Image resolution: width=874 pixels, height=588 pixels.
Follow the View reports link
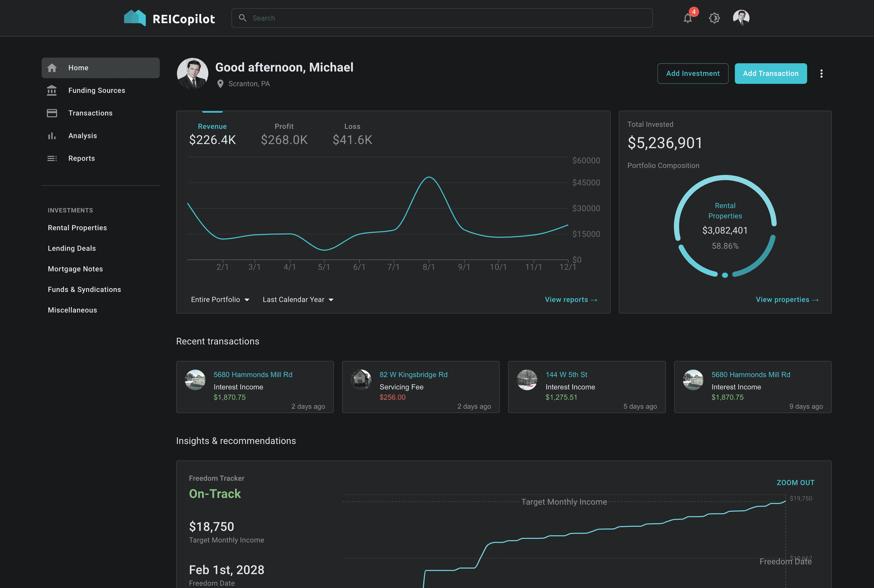click(571, 300)
